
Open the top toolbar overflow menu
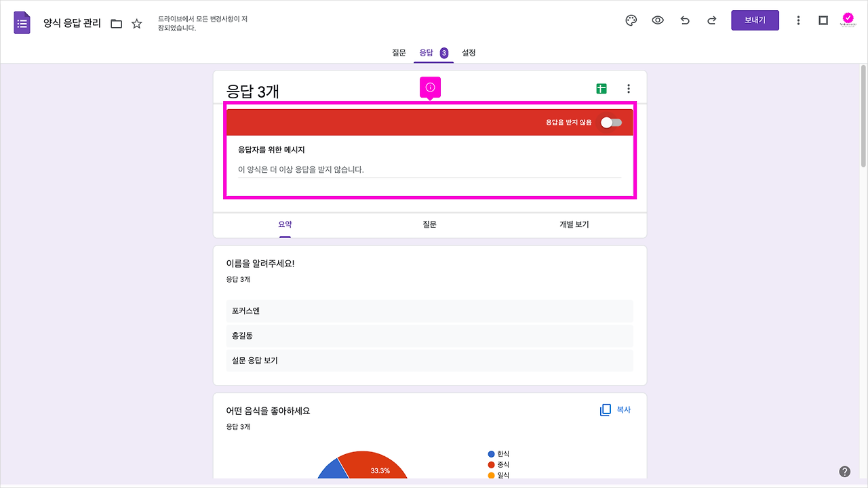pos(798,20)
